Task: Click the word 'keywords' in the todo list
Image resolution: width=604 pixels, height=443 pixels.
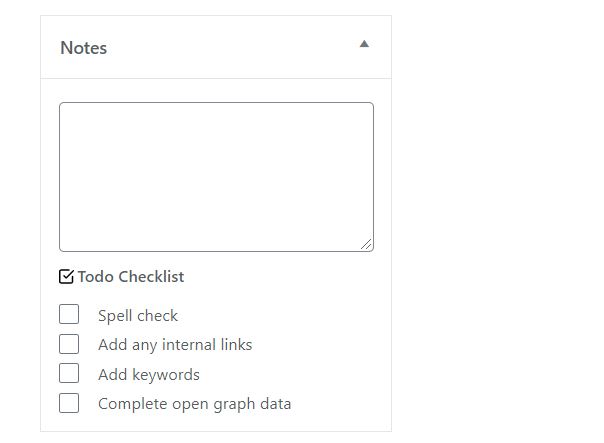Action: pos(166,374)
